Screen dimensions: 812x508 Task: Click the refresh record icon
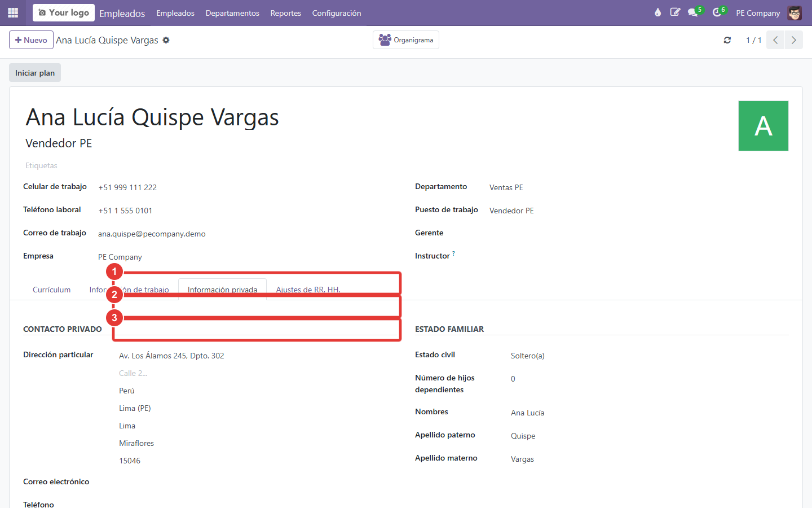[x=727, y=40]
